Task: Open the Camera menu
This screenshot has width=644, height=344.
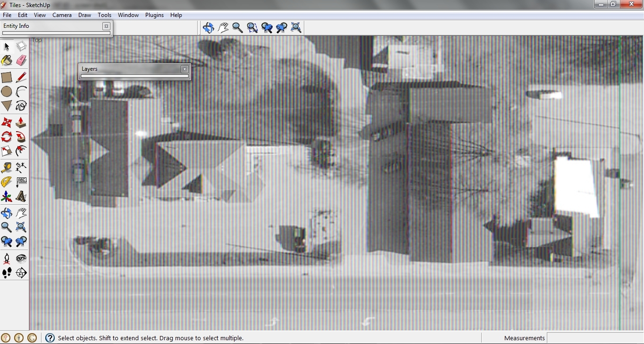Action: [x=62, y=15]
